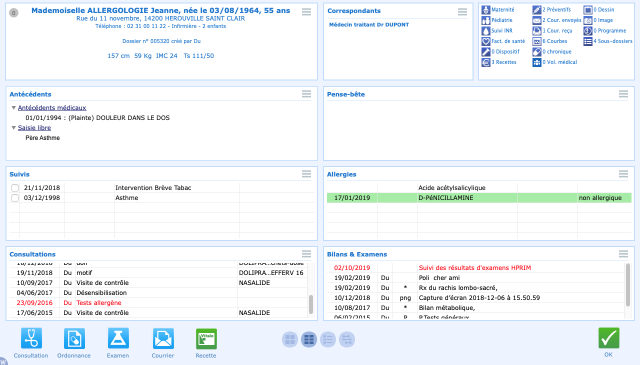Viewport: 640px width, 365px height.
Task: Check the Intervention Brève Tabac suivi checkbox
Action: (x=15, y=188)
